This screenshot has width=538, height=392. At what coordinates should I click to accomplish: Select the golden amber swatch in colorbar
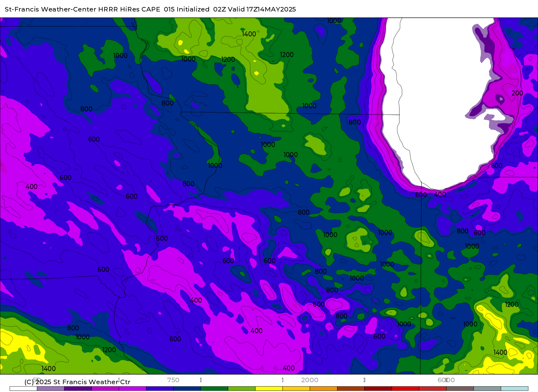[x=296, y=389]
